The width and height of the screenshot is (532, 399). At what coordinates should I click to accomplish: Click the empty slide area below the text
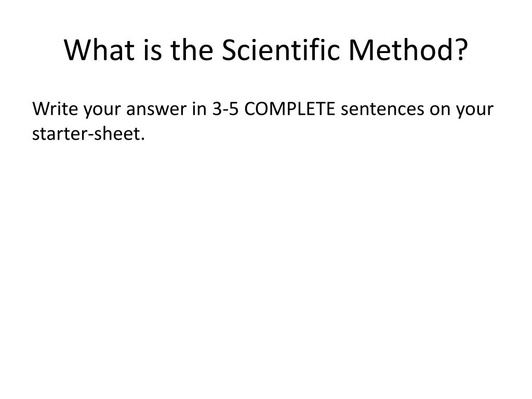tap(266, 264)
